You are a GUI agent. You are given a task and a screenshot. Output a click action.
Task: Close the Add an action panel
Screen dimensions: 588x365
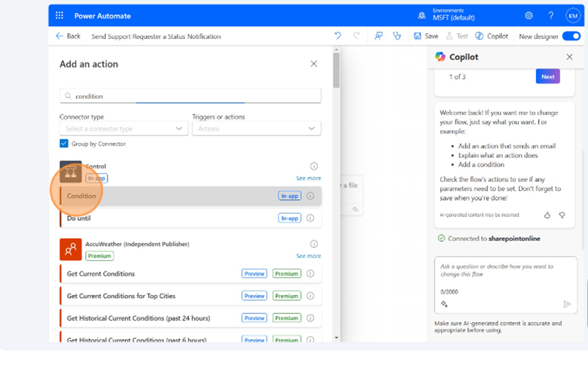(x=314, y=64)
